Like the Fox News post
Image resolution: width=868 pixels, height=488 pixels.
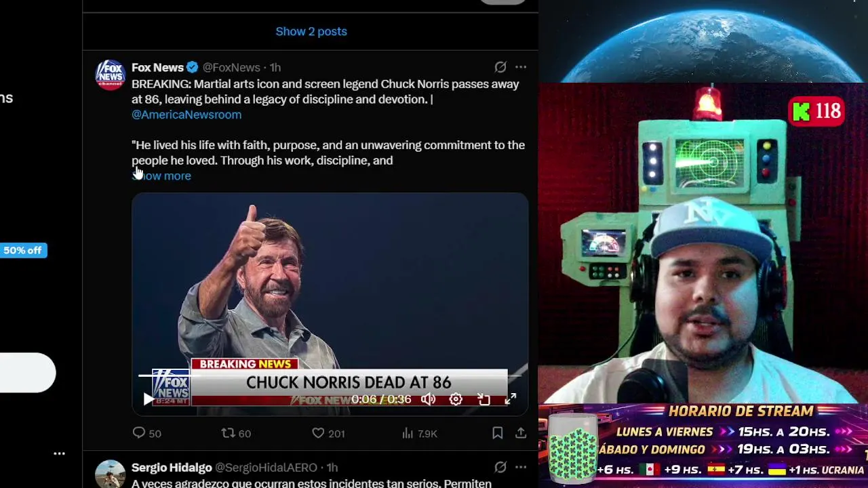(x=328, y=433)
